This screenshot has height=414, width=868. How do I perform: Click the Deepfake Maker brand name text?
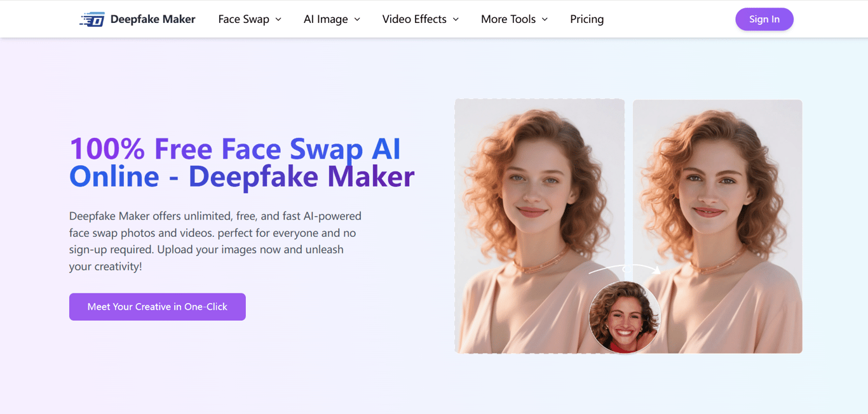pos(153,19)
